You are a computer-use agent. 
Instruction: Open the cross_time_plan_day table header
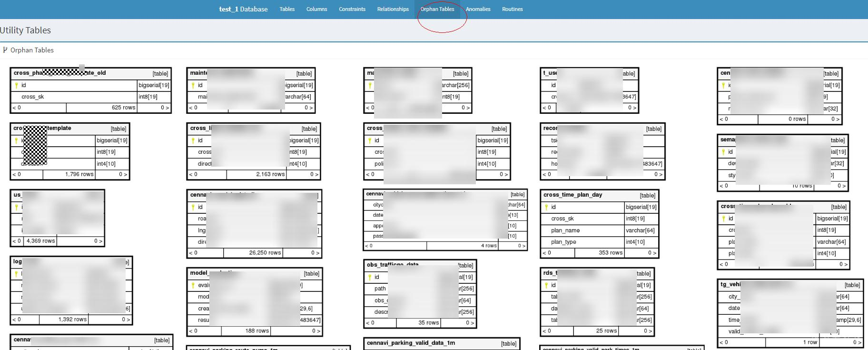pos(600,195)
